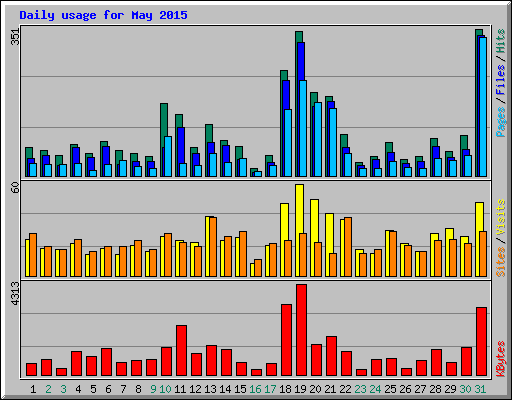Click the 'Daily usage for May 2015' title
Viewport: 512px width, 400px height.
[103, 15]
